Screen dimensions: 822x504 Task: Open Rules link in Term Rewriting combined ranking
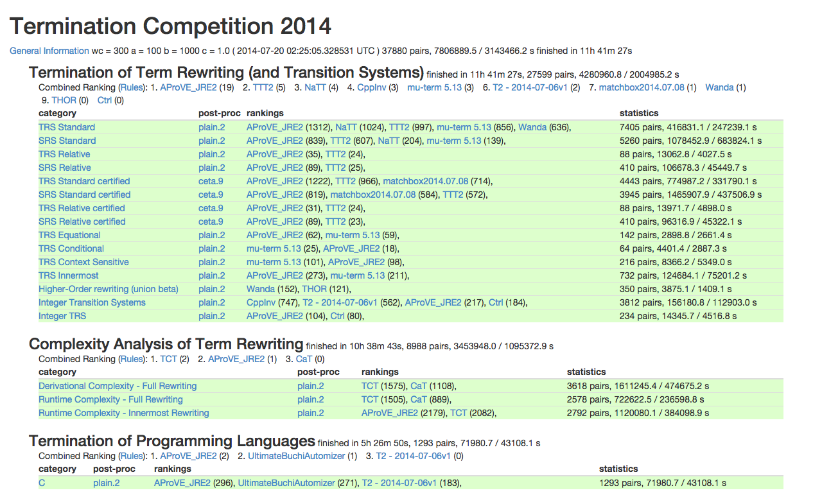(x=132, y=87)
